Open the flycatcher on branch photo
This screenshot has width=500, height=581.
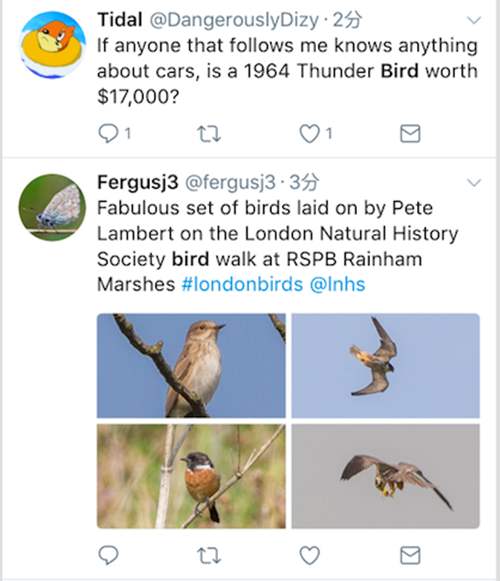[x=191, y=366]
